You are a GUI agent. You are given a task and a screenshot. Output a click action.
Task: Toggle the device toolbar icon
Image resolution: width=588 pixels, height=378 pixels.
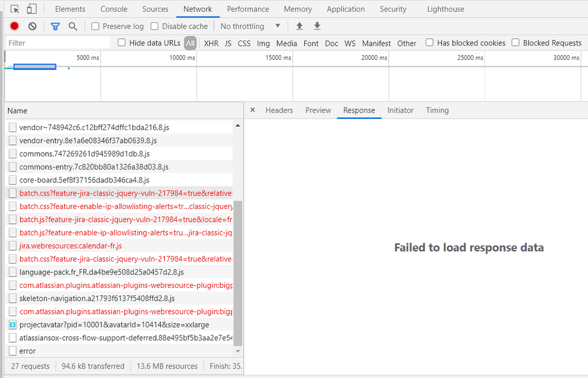32,9
